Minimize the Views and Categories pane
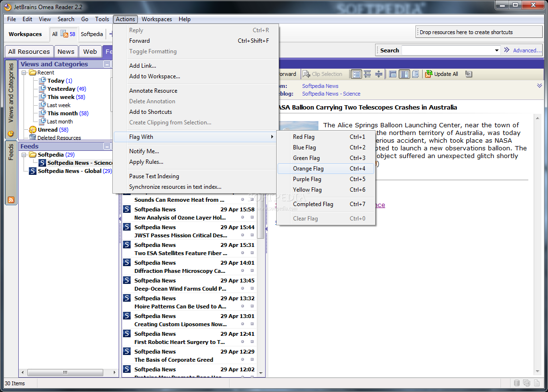The width and height of the screenshot is (548, 392). 107,64
